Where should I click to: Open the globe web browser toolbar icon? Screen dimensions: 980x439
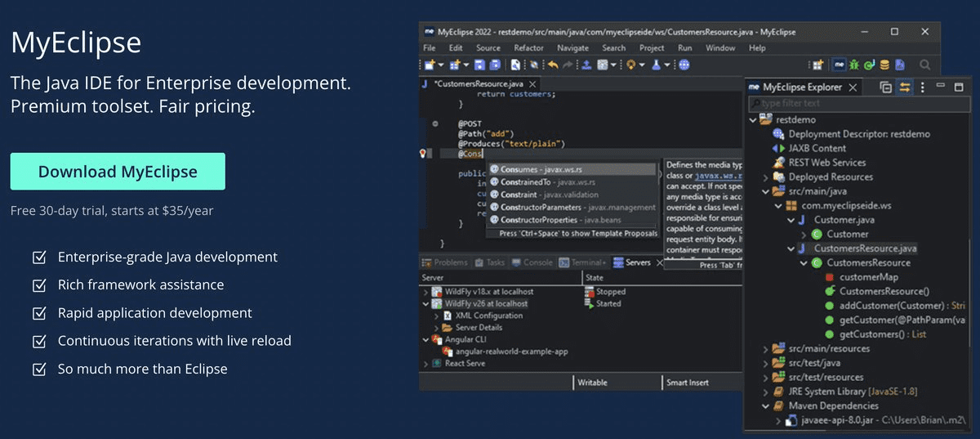(684, 65)
